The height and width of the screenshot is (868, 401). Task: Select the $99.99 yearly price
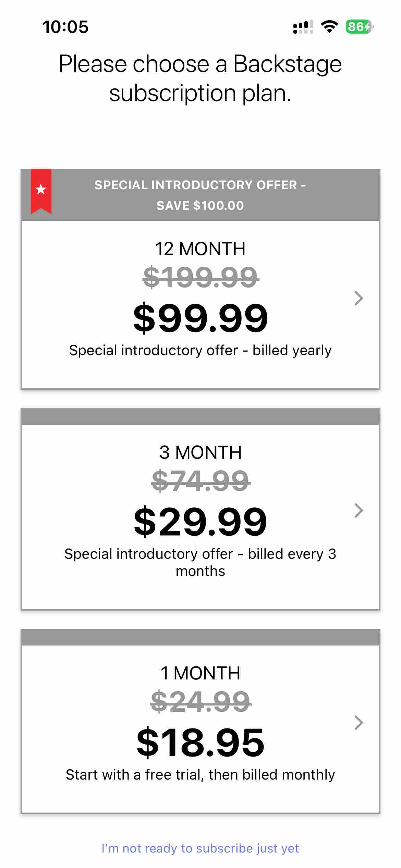(x=200, y=318)
